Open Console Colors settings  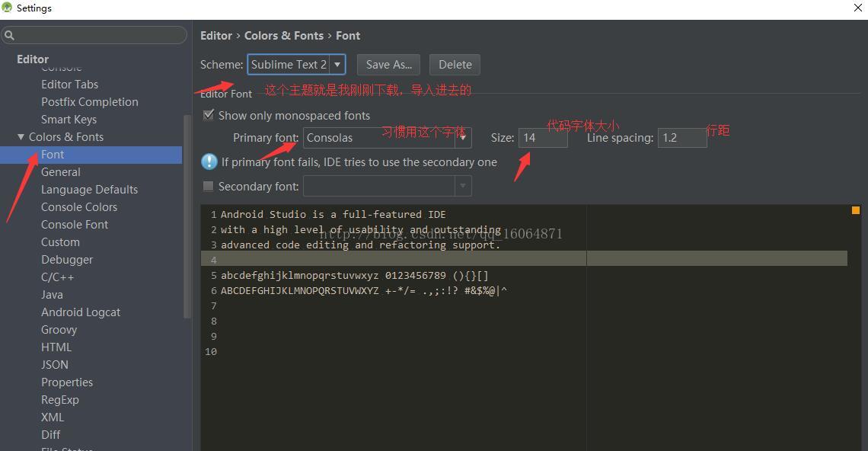point(79,207)
